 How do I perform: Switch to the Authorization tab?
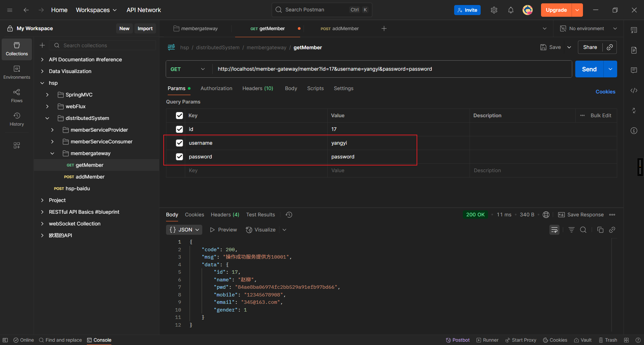(216, 88)
